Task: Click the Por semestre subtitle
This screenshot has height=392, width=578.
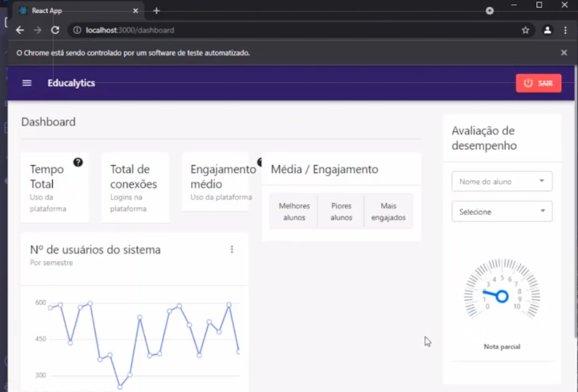Action: click(51, 263)
